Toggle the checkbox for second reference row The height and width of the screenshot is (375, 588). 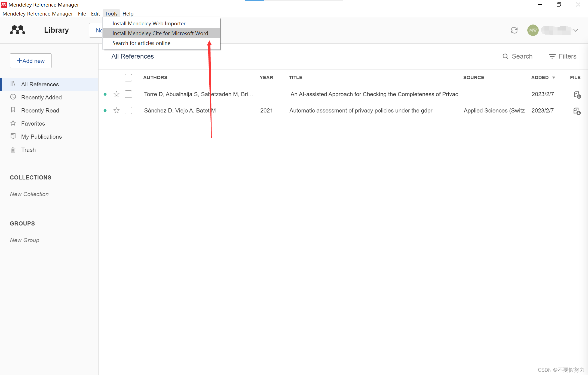pos(128,111)
